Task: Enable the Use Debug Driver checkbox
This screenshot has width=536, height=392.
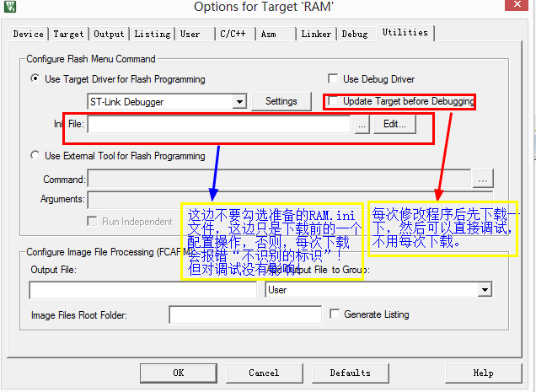Action: [333, 78]
